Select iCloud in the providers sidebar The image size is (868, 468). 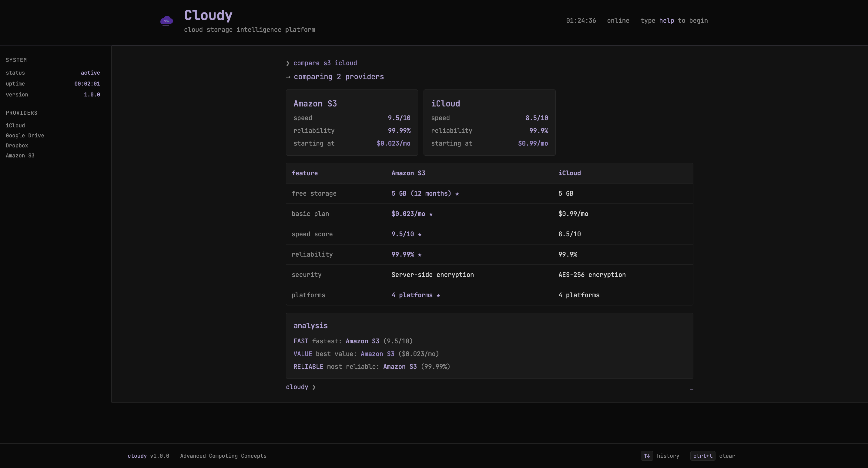click(x=15, y=126)
